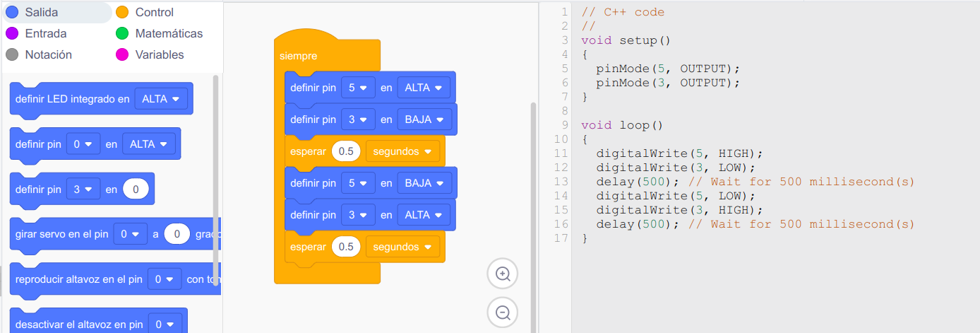Click 0.5 value in last esperar block
This screenshot has width=980, height=333.
tap(346, 247)
